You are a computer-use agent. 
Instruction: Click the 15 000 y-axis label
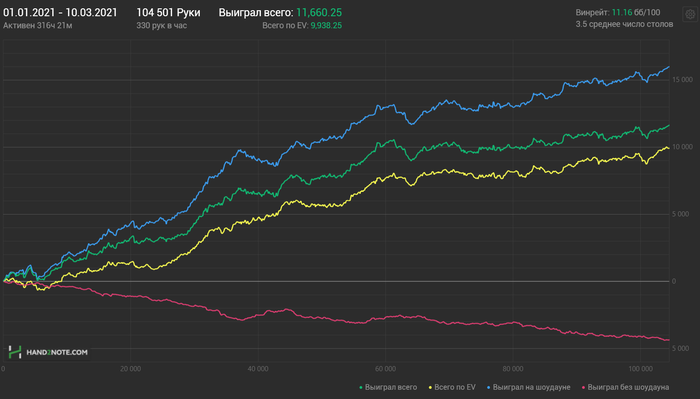point(682,80)
